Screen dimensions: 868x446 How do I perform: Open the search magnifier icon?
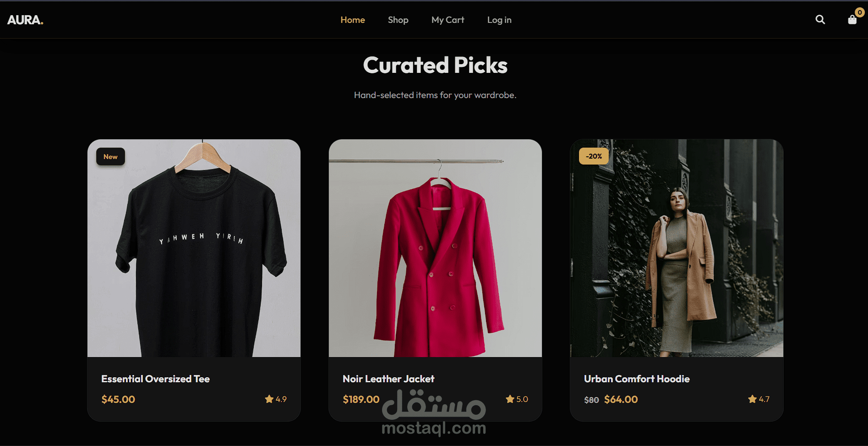click(820, 20)
